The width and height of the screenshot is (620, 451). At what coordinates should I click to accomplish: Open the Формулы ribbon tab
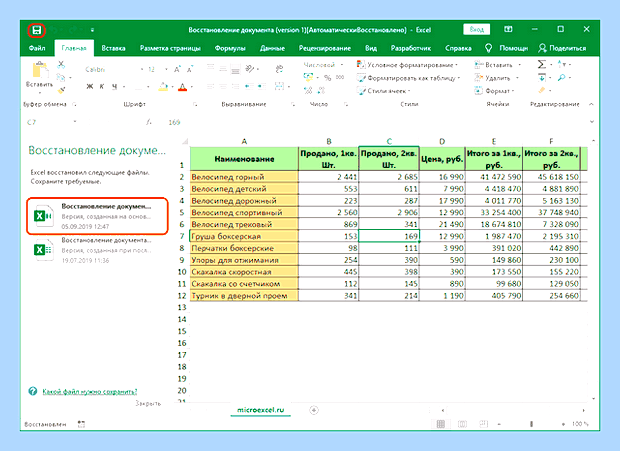coord(230,48)
